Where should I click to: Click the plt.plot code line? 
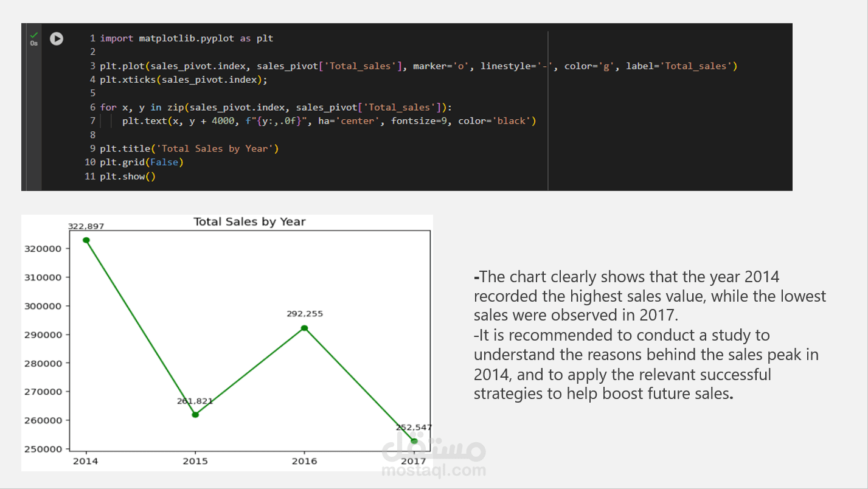[418, 66]
